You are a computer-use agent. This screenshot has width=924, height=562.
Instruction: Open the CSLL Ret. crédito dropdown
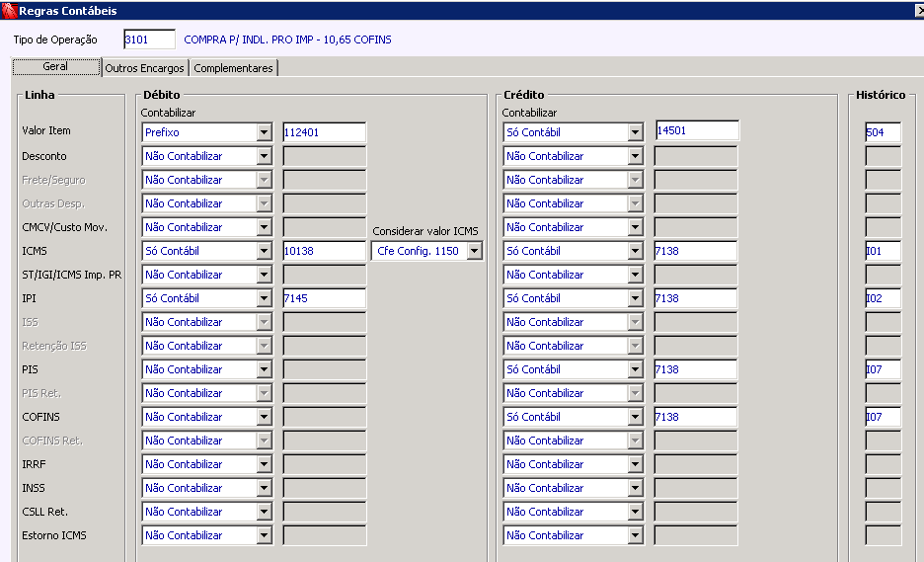tap(573, 512)
